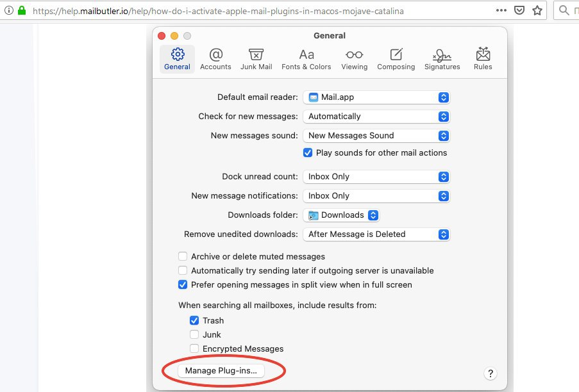Click the help question mark button
Screen dimensions: 579x392
pyautogui.click(x=490, y=373)
